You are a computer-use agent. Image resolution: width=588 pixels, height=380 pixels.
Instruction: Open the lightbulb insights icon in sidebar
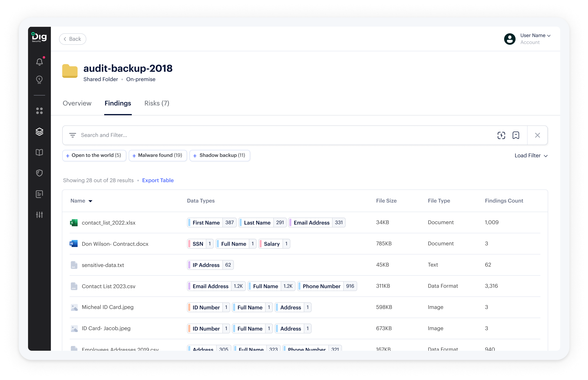tap(39, 80)
